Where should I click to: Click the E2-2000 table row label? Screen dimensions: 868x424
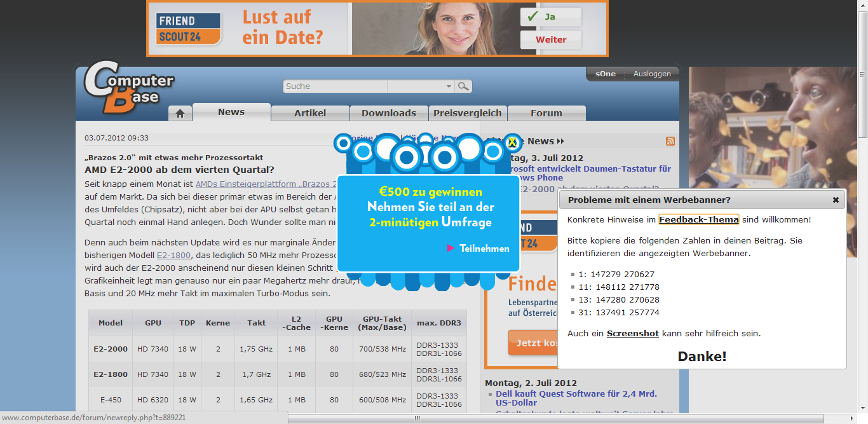coord(111,349)
